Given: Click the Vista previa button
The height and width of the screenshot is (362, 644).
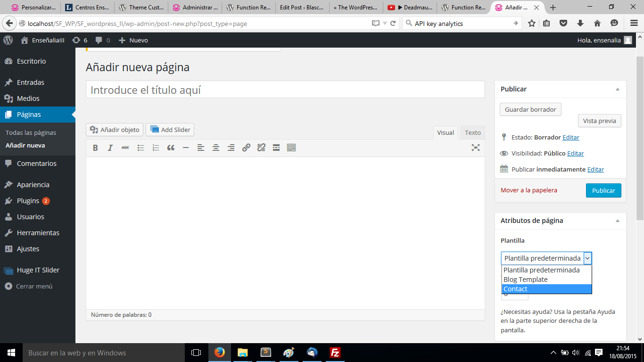Looking at the screenshot, I should point(599,121).
